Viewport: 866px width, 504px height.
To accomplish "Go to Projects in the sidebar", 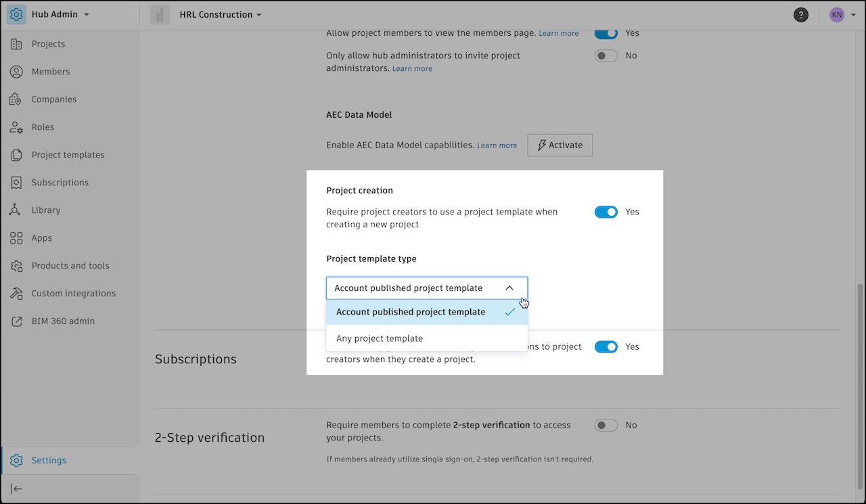I will pos(49,44).
